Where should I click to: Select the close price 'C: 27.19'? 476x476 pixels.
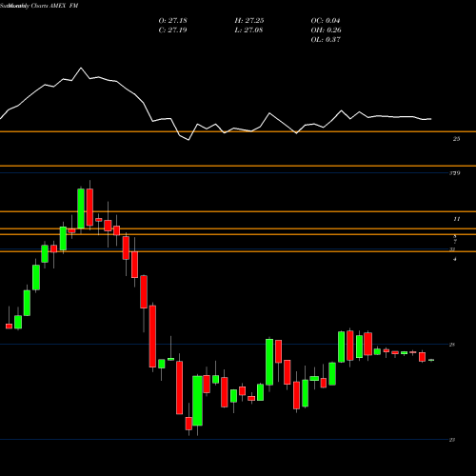(x=172, y=30)
